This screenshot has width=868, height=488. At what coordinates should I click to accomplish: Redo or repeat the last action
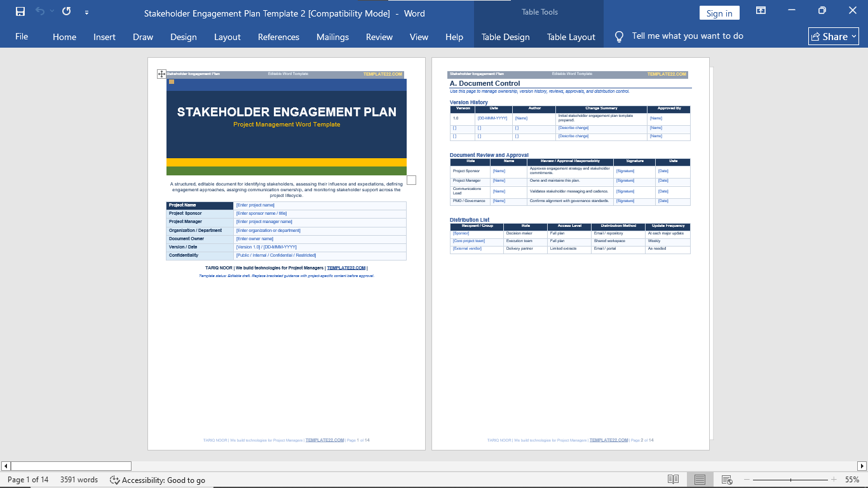coord(67,11)
